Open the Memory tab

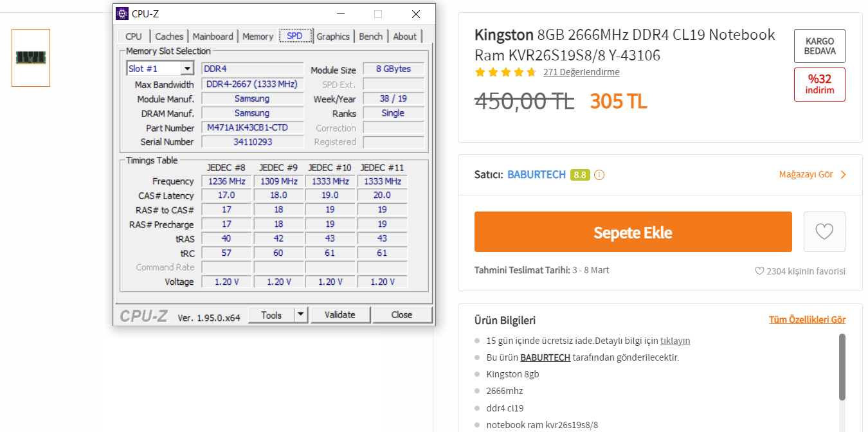point(258,37)
